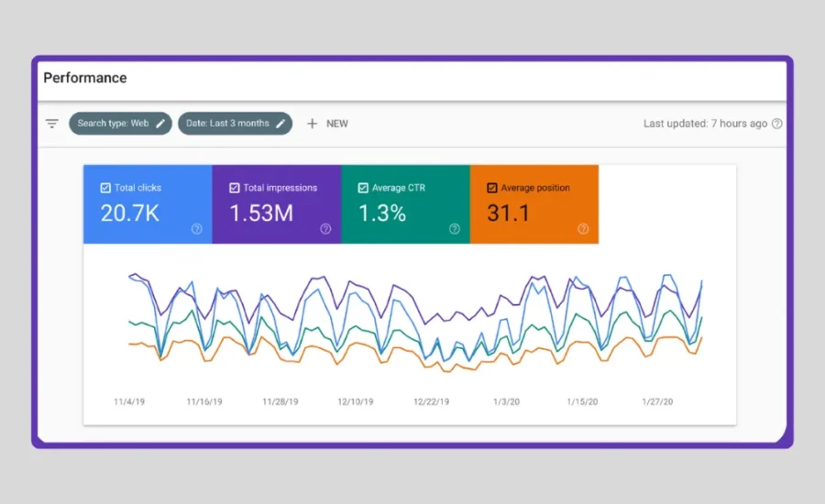Click the 1.53M impressions value
The image size is (825, 504).
pos(261,214)
